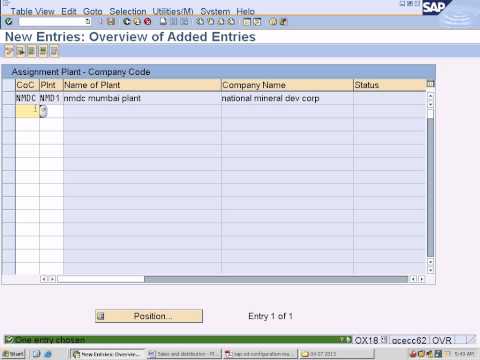
Task: Open the search help button beside Plnt cell
Action: [43, 111]
